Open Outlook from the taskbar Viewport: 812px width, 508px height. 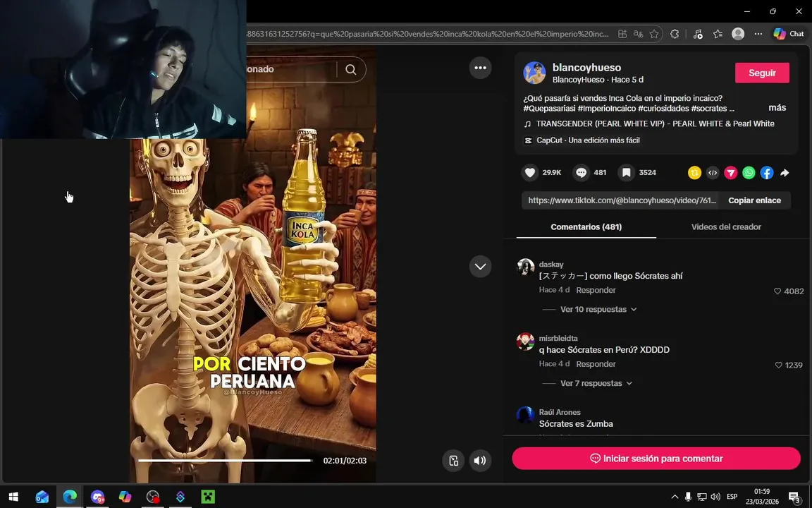click(x=42, y=497)
